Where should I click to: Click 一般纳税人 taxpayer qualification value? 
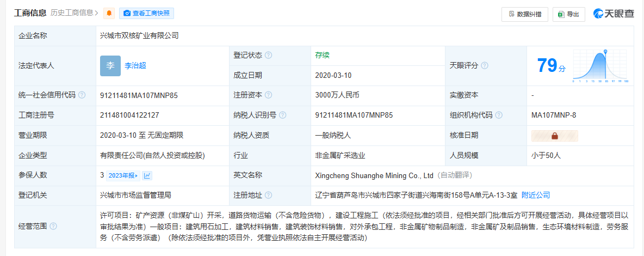333,135
